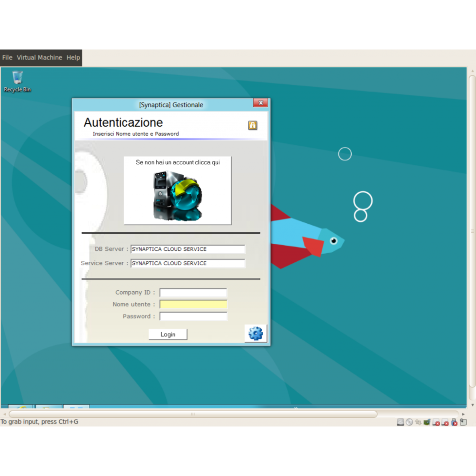Click the network adapter arrows status icon

(418, 422)
